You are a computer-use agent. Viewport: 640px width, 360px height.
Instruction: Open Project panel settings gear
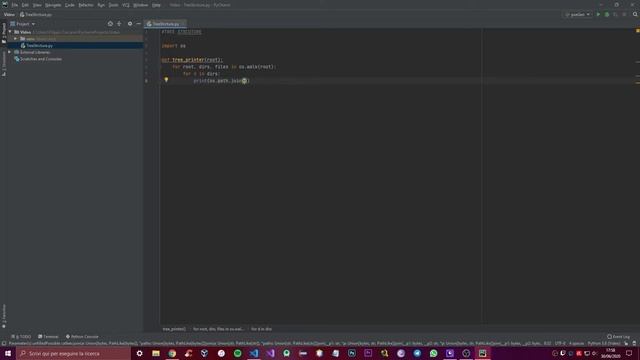click(130, 24)
